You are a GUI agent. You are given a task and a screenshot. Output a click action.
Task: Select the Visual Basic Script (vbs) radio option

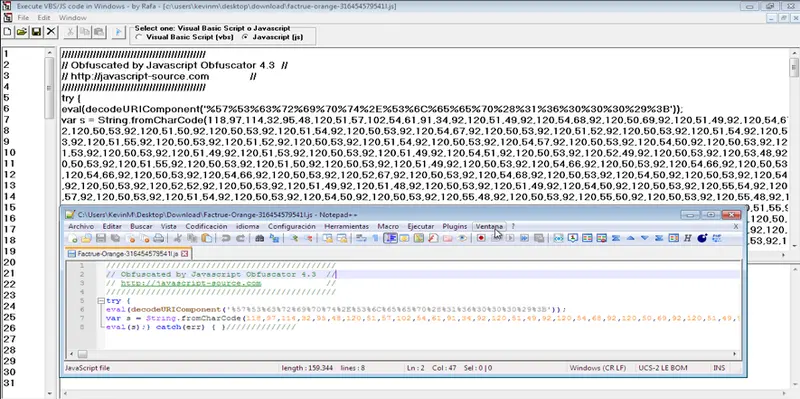(185, 37)
